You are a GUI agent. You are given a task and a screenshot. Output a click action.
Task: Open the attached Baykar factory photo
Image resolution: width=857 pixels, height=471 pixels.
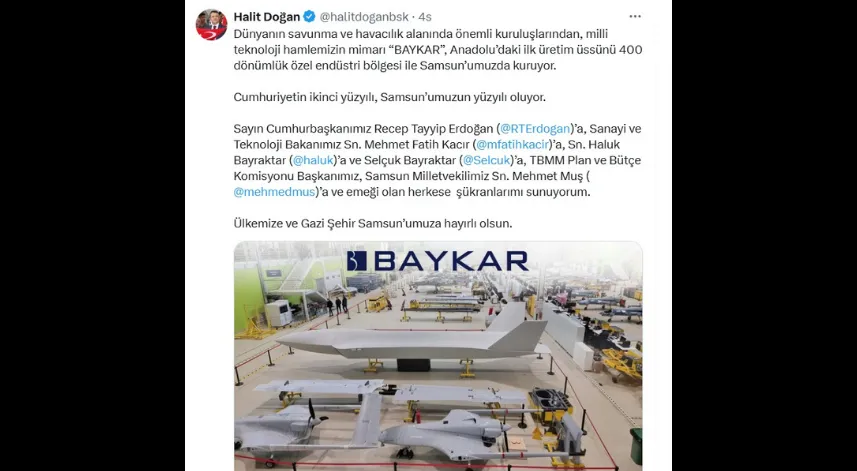[438, 356]
